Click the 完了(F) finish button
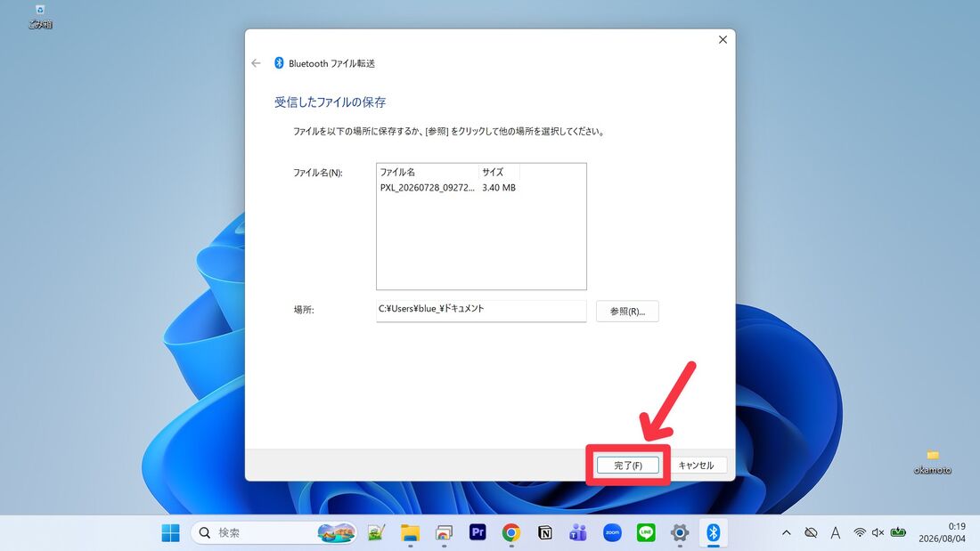This screenshot has width=980, height=551. pos(627,466)
